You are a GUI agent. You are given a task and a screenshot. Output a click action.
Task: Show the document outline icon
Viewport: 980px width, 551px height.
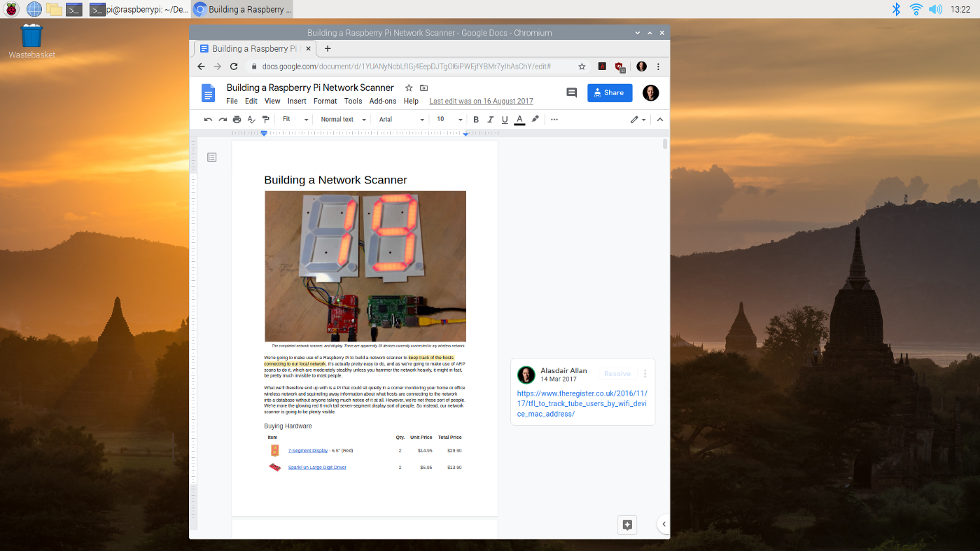[212, 158]
